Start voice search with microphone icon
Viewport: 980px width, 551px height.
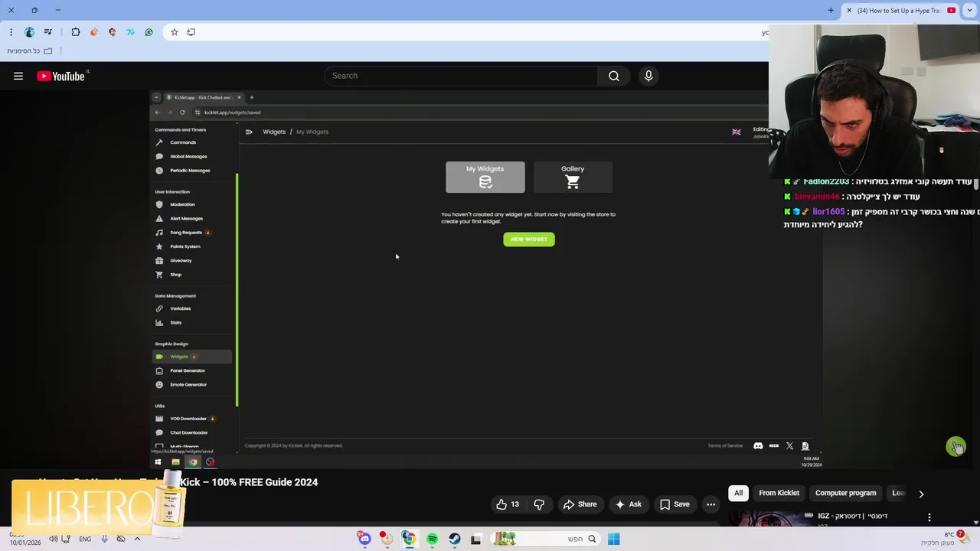click(648, 76)
